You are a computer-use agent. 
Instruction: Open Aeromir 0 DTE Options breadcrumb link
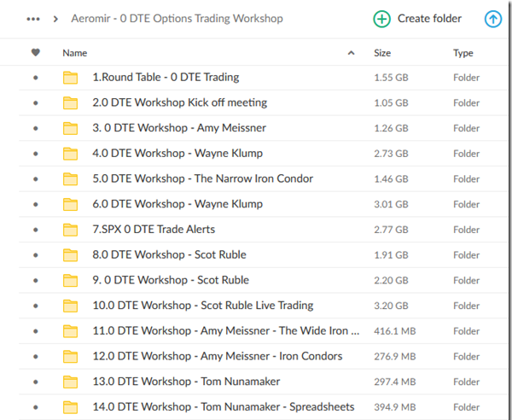(x=177, y=19)
